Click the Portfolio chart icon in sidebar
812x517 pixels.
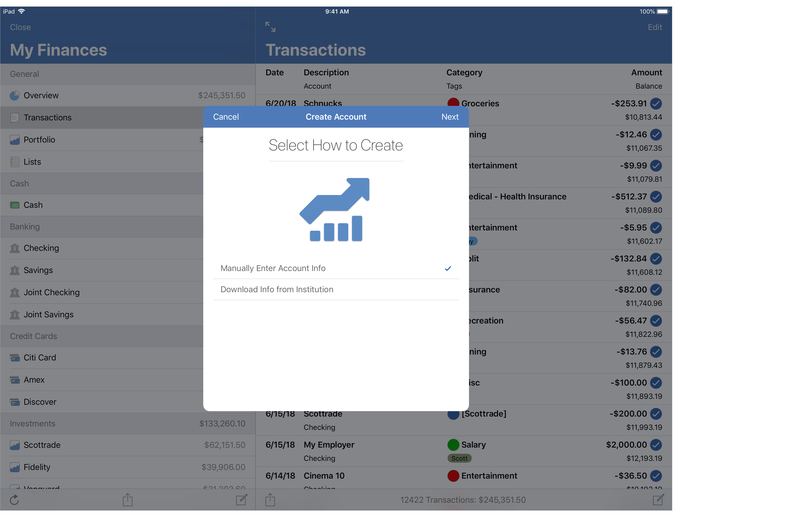pos(15,140)
